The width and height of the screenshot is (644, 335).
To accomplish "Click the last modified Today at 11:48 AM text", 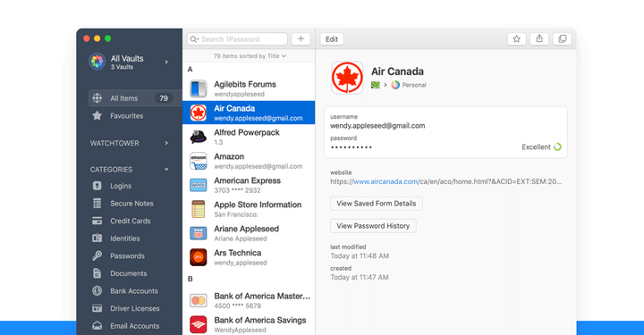I will (360, 255).
